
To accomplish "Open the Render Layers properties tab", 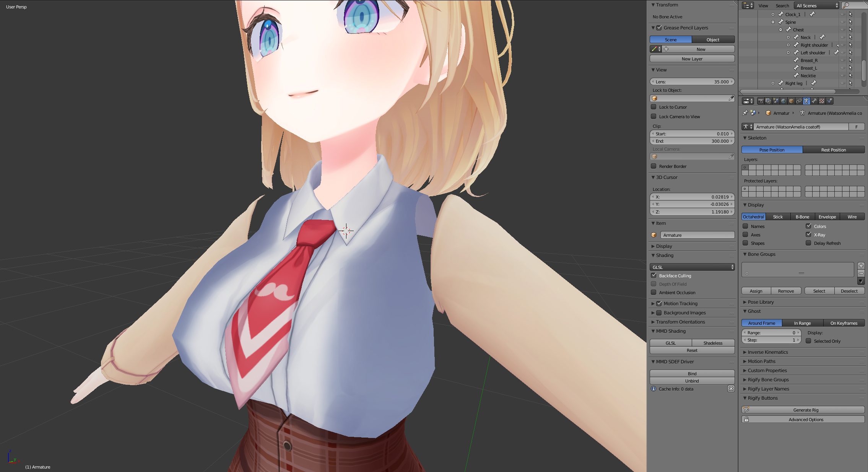I will (x=768, y=101).
